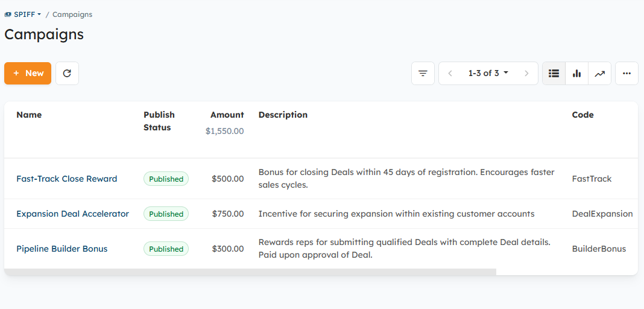Click the Publish Status column header
This screenshot has height=309, width=644.
[x=159, y=121]
